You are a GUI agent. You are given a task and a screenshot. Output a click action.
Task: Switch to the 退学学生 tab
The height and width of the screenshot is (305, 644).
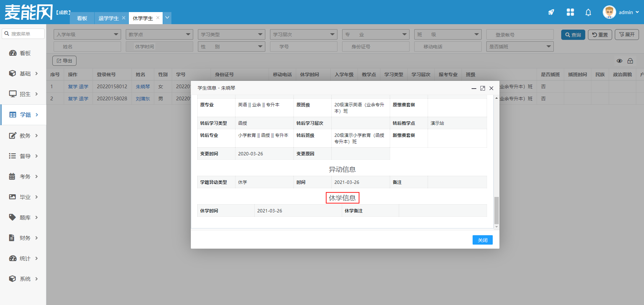(x=108, y=18)
